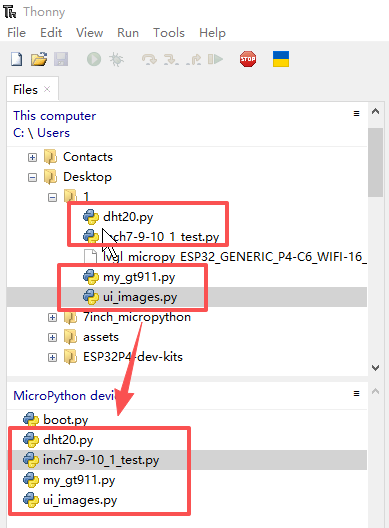
Task: Open This computer panel hamburger menu
Action: click(x=356, y=113)
